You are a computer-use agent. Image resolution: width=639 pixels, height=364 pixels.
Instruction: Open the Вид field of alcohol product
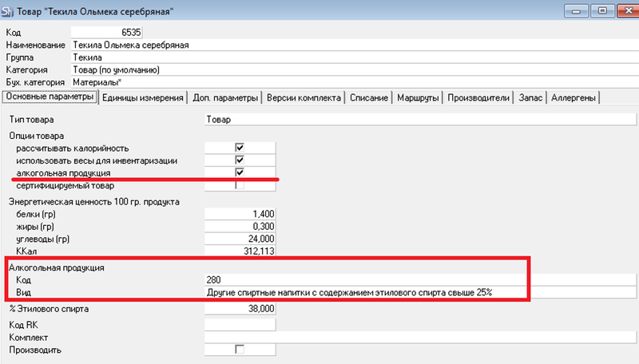tap(420, 292)
